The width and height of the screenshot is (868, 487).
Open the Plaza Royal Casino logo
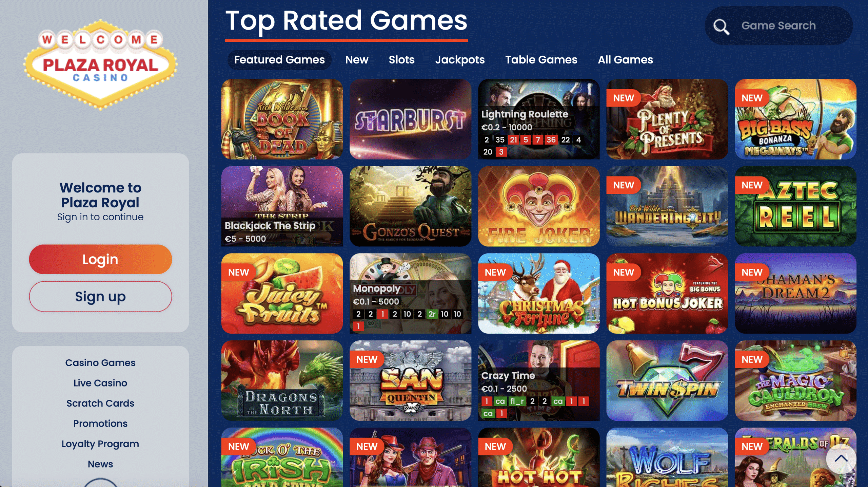tap(100, 64)
